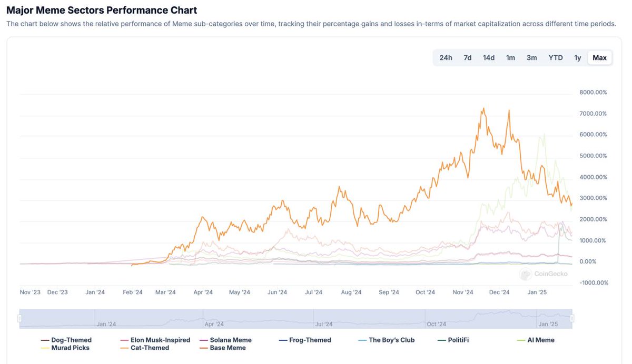Click the Jun '24 x-axis label
This screenshot has width=632, height=364.
278,292
